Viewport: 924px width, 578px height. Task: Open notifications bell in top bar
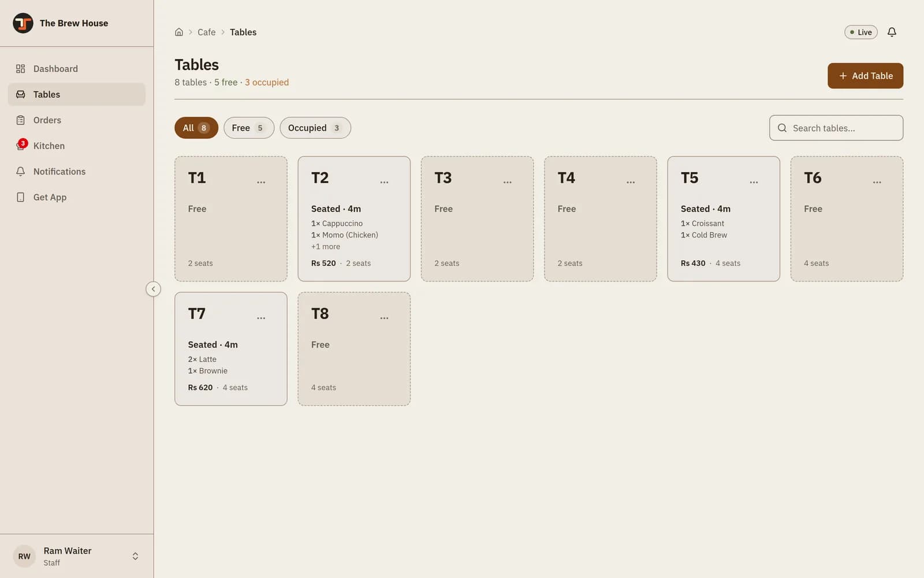pos(892,32)
